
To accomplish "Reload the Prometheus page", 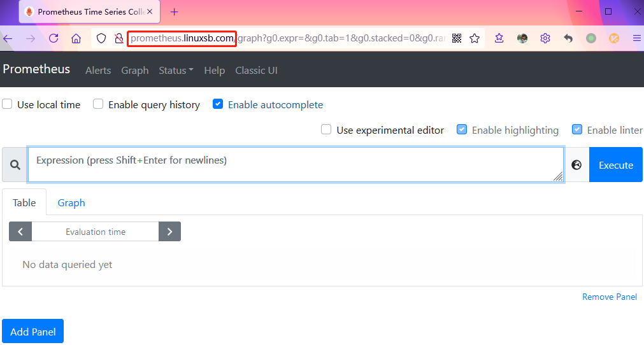I will coord(54,38).
